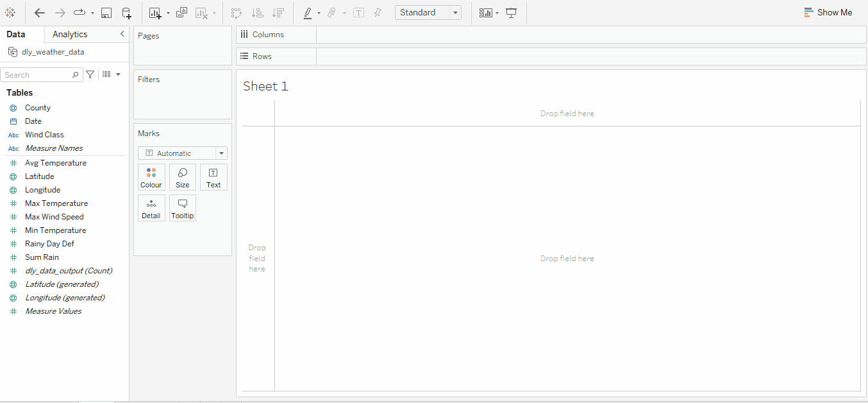Open the Automatic mark type dropdown
Screen dimensions: 868x403
pyautogui.click(x=221, y=153)
